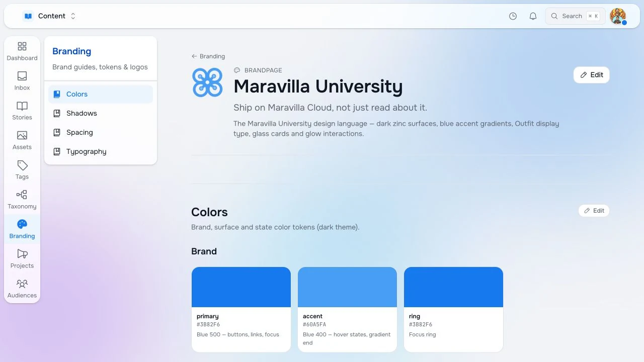This screenshot has height=362, width=644.
Task: Go back to Branding via breadcrumb
Action: [x=208, y=56]
